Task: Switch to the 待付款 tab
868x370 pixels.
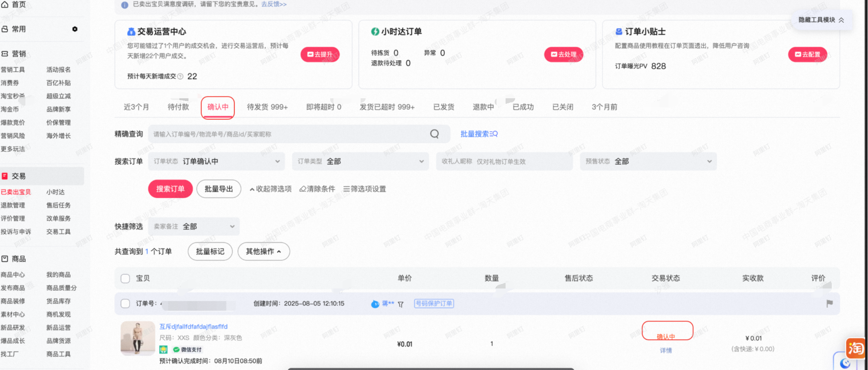Action: (178, 107)
